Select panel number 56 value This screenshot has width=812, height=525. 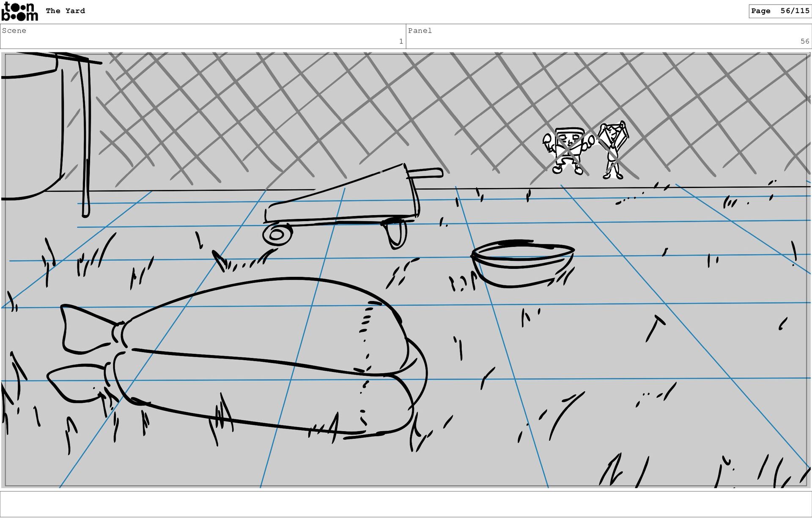[x=804, y=41]
